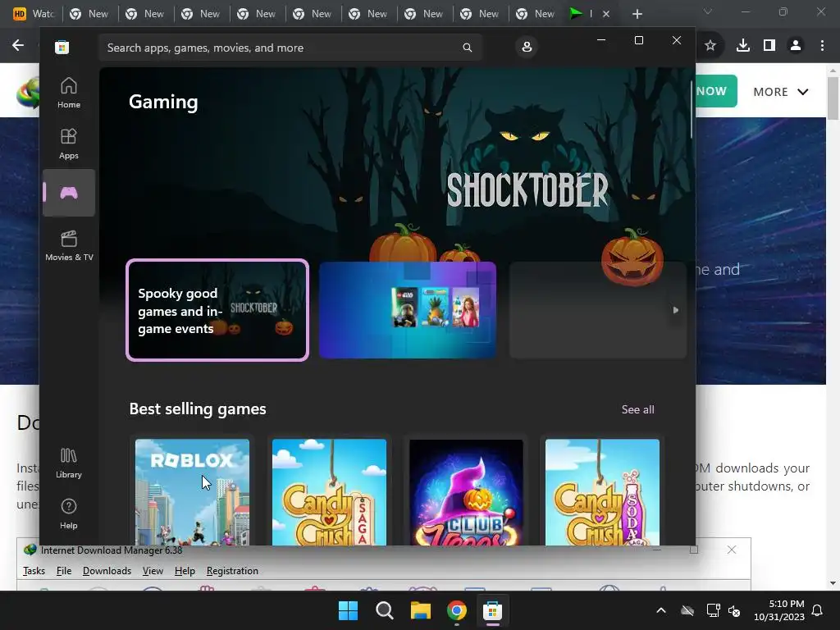This screenshot has width=840, height=630.
Task: Open the Candy Crush Saga game tile
Action: click(329, 492)
